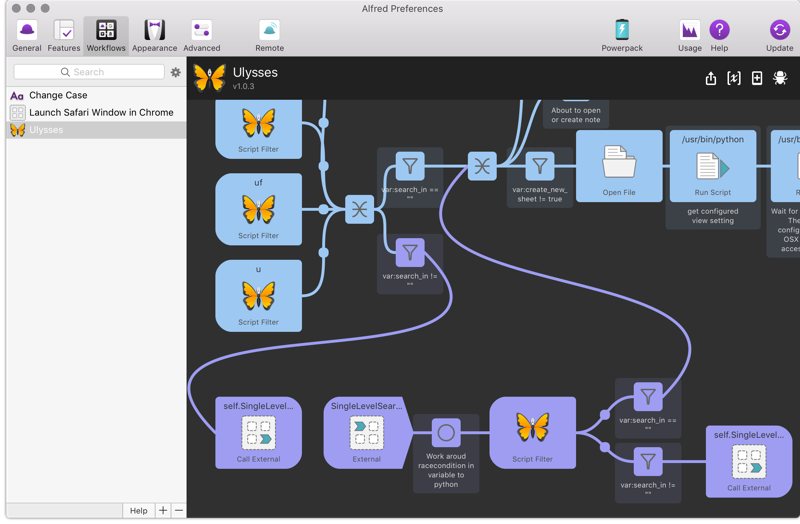Focus the workflow Search field
The image size is (800, 524).
(x=89, y=72)
